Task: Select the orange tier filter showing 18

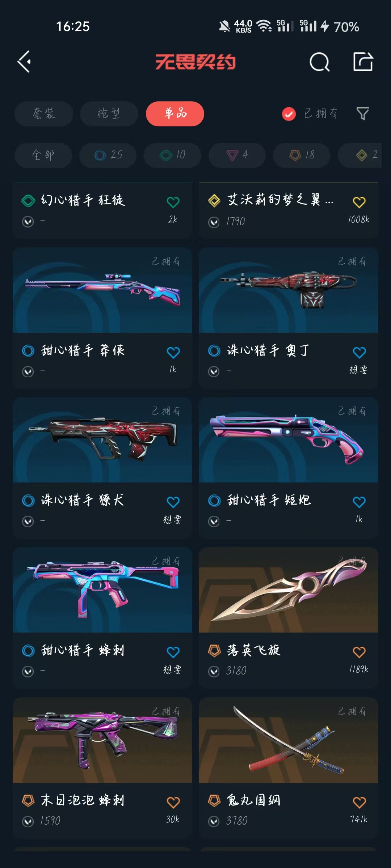Action: point(302,155)
